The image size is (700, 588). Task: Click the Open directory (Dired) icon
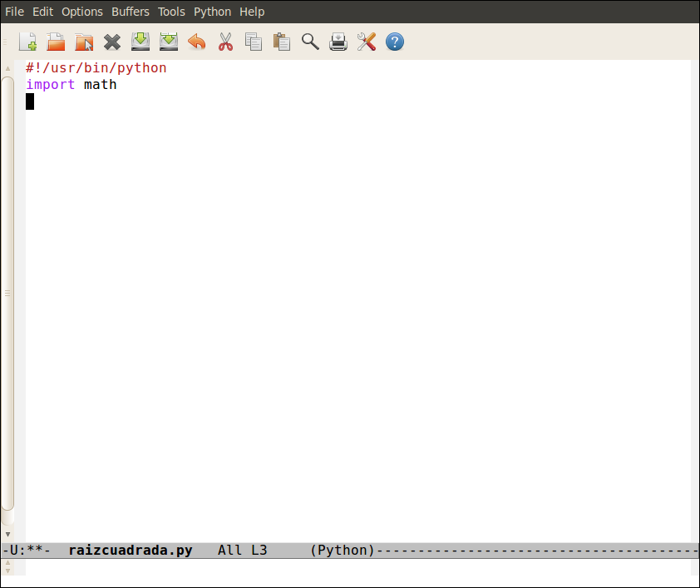(84, 42)
